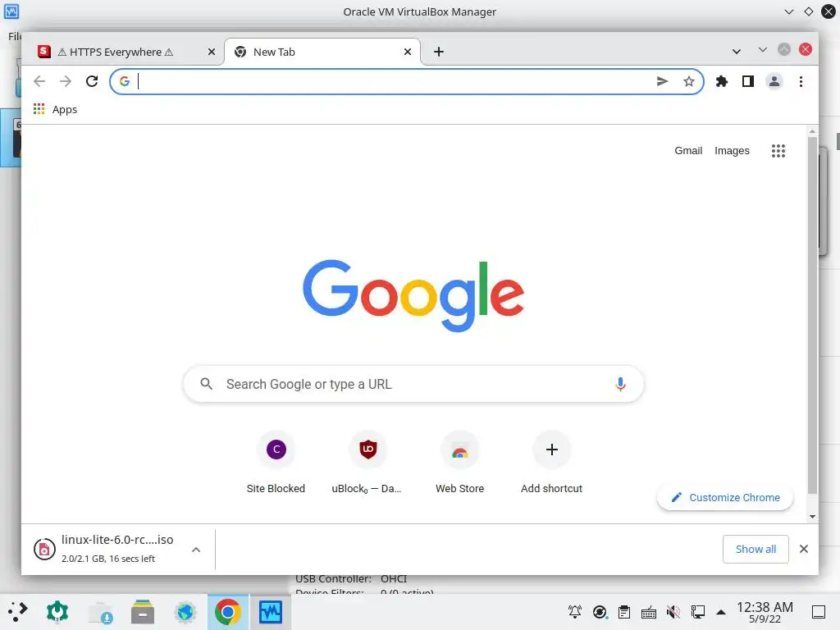The height and width of the screenshot is (630, 840).
Task: Click the Google logo
Action: pos(413,295)
